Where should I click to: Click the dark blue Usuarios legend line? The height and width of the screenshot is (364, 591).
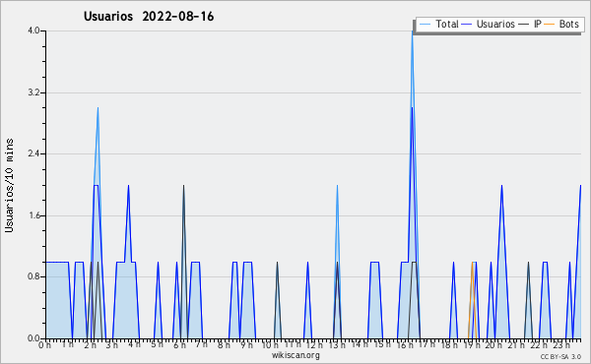[467, 25]
